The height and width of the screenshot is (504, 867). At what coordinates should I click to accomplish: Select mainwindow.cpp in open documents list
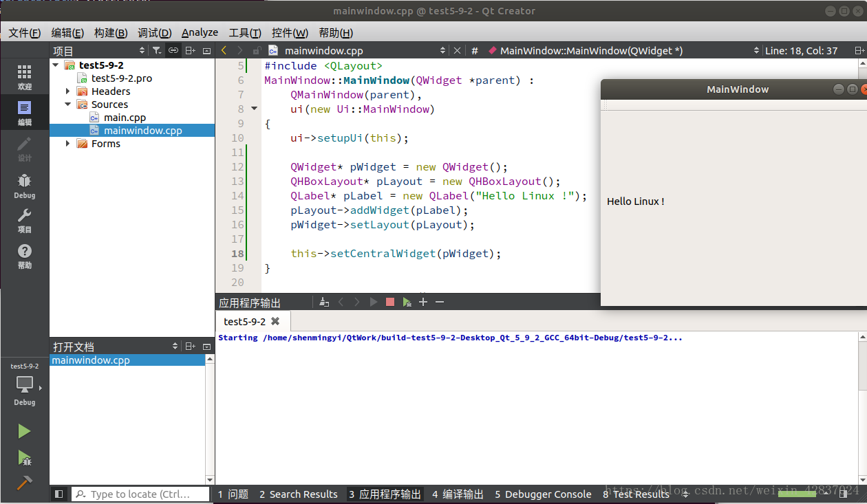tap(127, 360)
